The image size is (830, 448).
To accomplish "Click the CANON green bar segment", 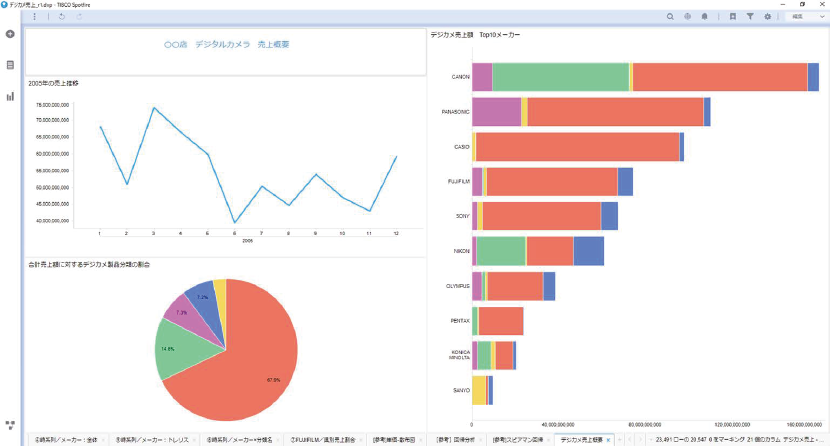I will (561, 77).
